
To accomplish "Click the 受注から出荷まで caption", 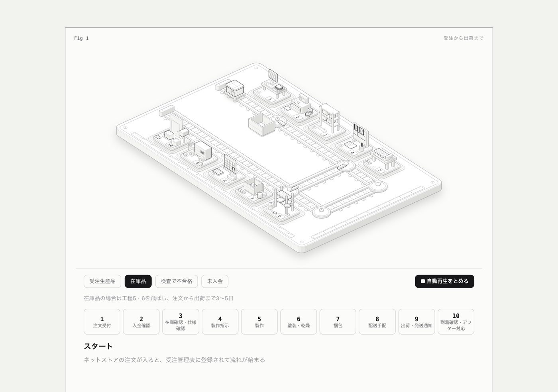I will point(464,38).
